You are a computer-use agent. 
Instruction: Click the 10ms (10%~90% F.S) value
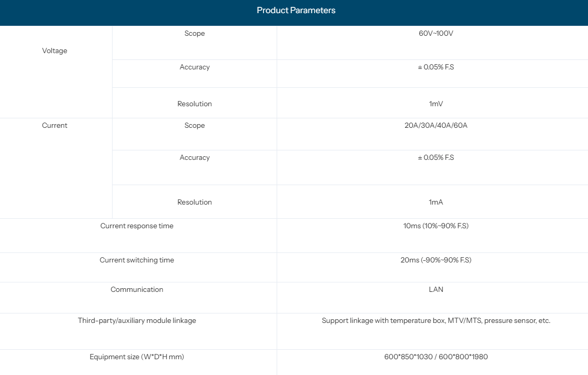(x=435, y=226)
